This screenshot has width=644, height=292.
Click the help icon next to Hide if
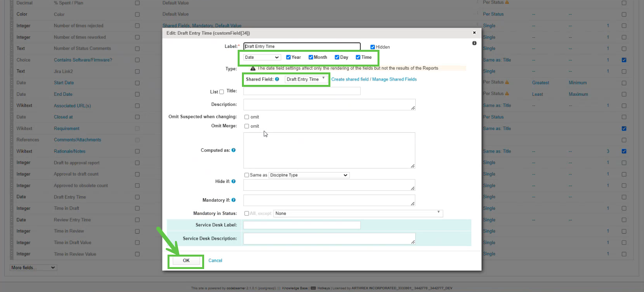click(234, 181)
